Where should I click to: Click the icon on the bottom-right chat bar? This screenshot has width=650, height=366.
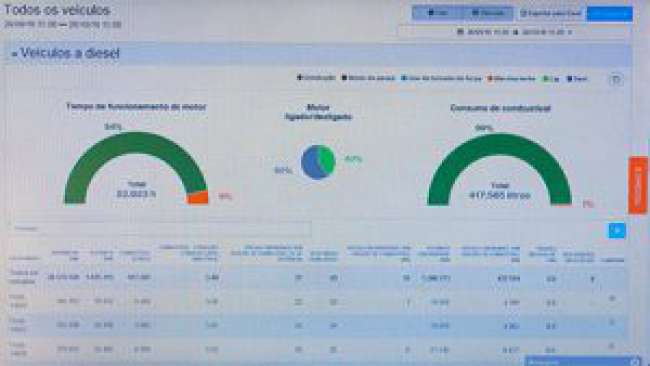[635, 362]
